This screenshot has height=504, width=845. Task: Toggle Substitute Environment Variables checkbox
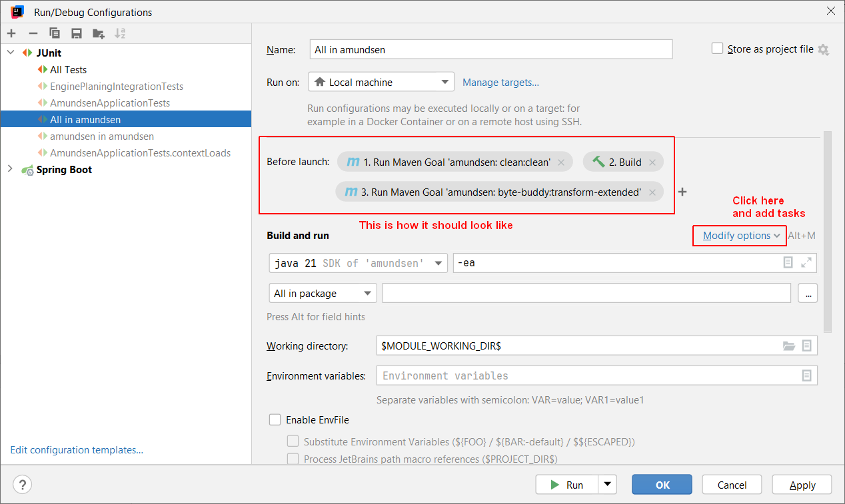pyautogui.click(x=293, y=441)
